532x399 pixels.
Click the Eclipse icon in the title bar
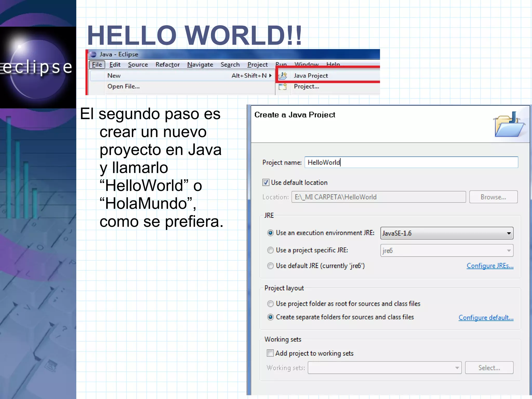[x=93, y=54]
